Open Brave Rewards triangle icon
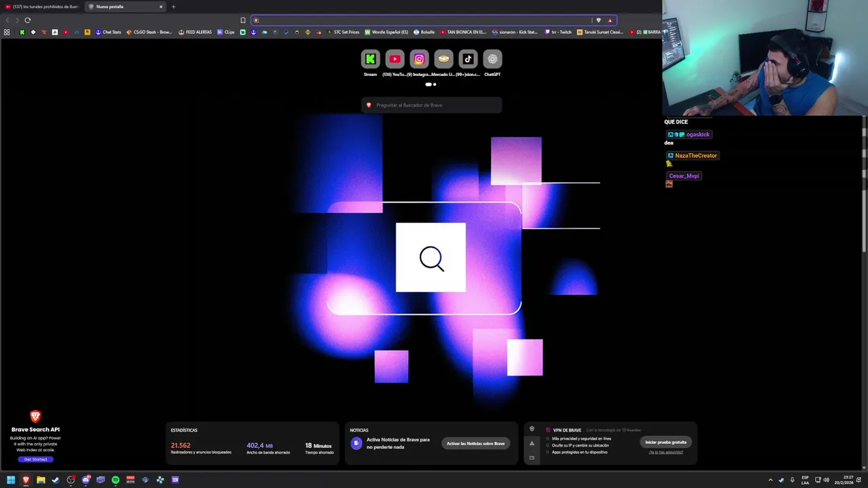The image size is (868, 488). [x=610, y=20]
